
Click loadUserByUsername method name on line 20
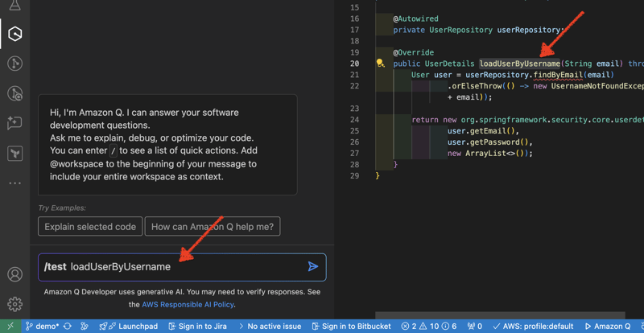[519, 64]
